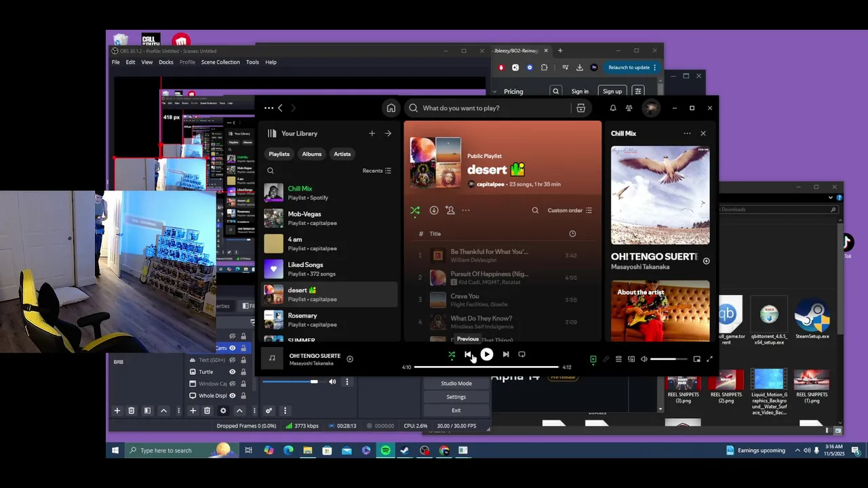Hide the Turtle source in OBS
This screenshot has width=868, height=488.
tap(232, 371)
